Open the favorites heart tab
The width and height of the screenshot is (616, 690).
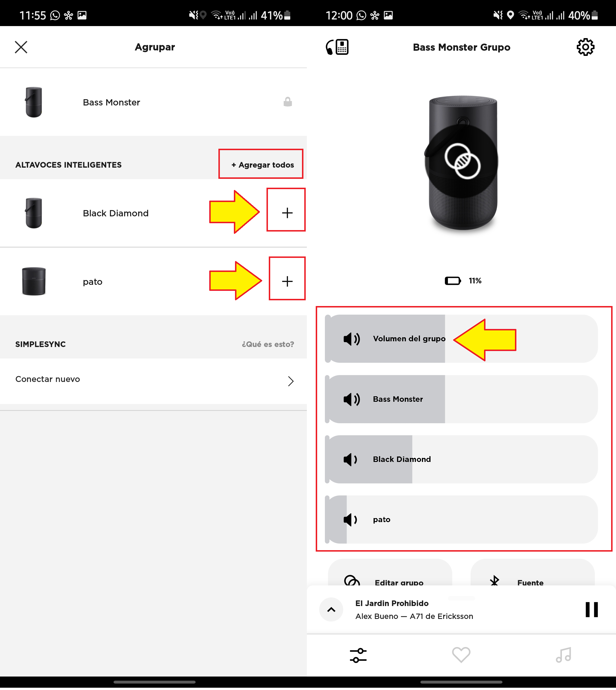pyautogui.click(x=461, y=655)
